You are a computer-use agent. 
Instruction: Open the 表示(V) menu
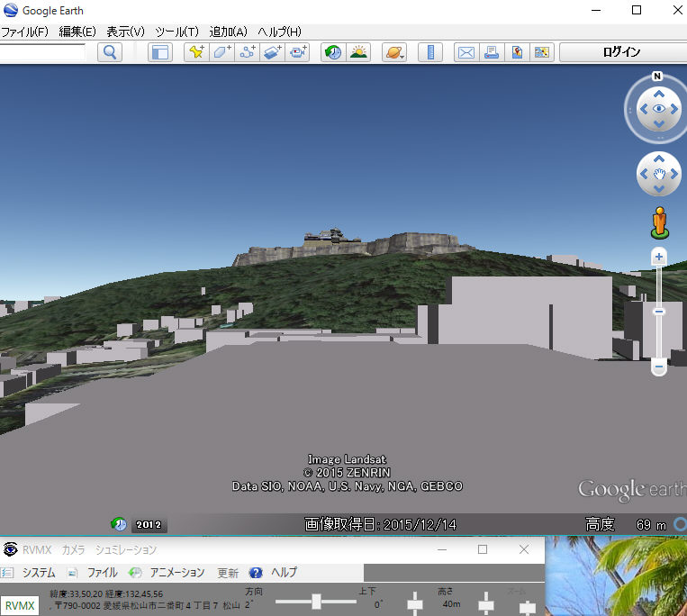pos(125,32)
